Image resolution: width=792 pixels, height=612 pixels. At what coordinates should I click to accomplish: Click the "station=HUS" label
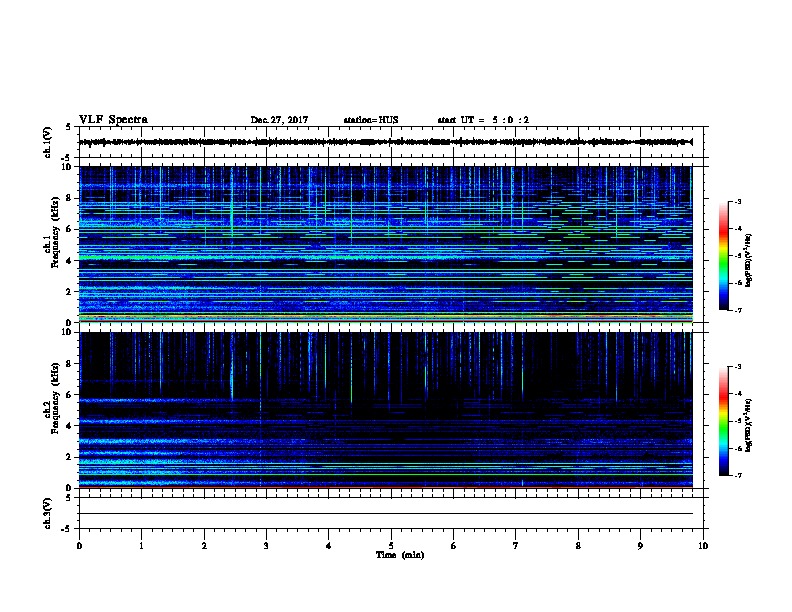(x=371, y=120)
